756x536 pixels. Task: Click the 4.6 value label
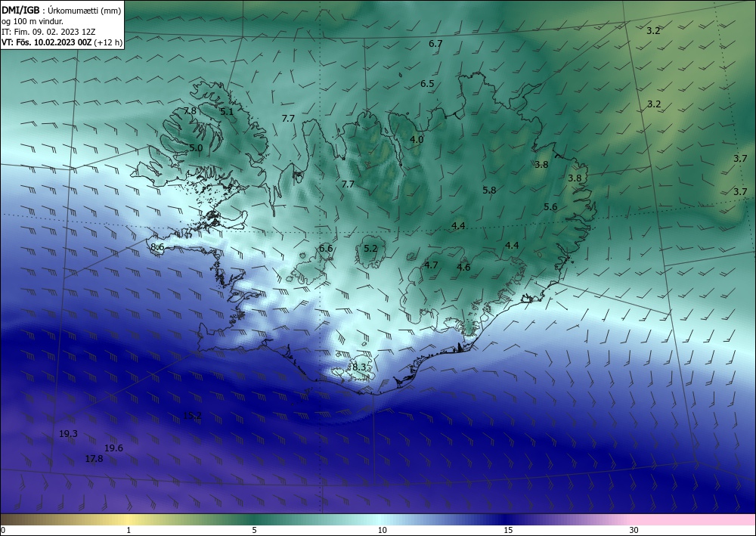463,267
